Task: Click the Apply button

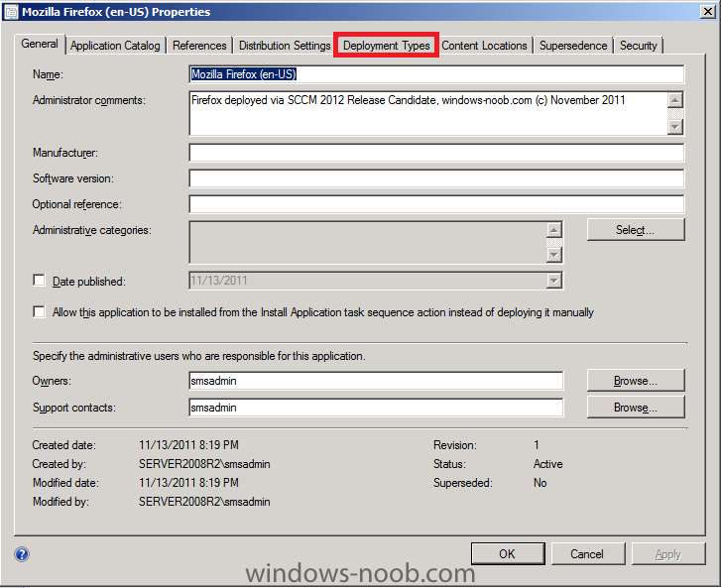Action: [668, 554]
